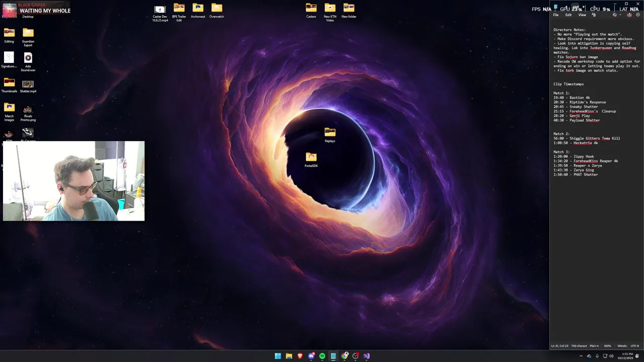Open the notifications bell icon
The width and height of the screenshot is (644, 362).
tap(637, 356)
